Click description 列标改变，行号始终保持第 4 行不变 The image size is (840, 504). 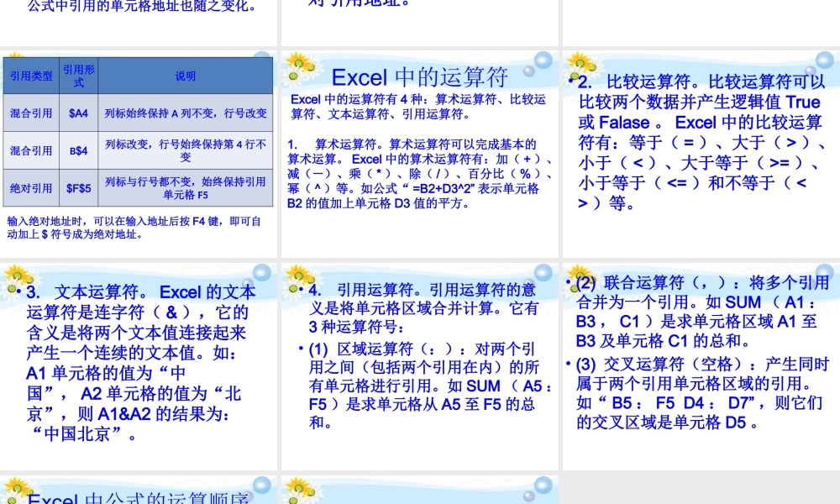coord(186,150)
